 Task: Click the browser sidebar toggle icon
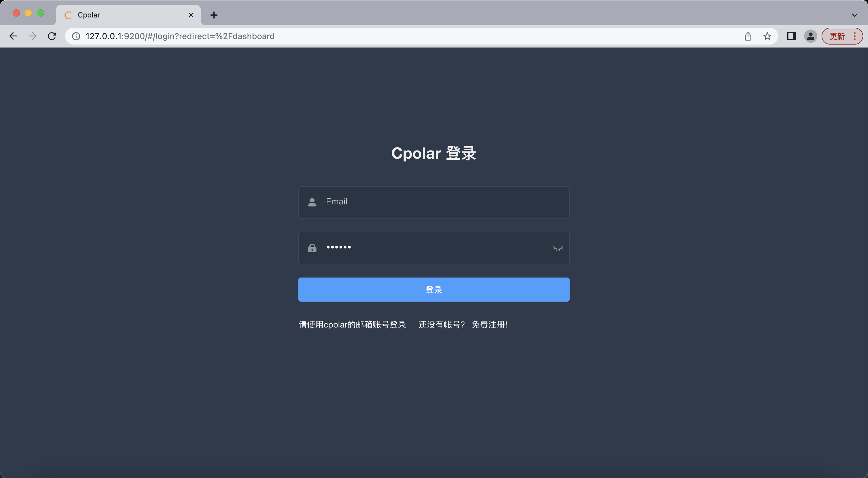[791, 36]
